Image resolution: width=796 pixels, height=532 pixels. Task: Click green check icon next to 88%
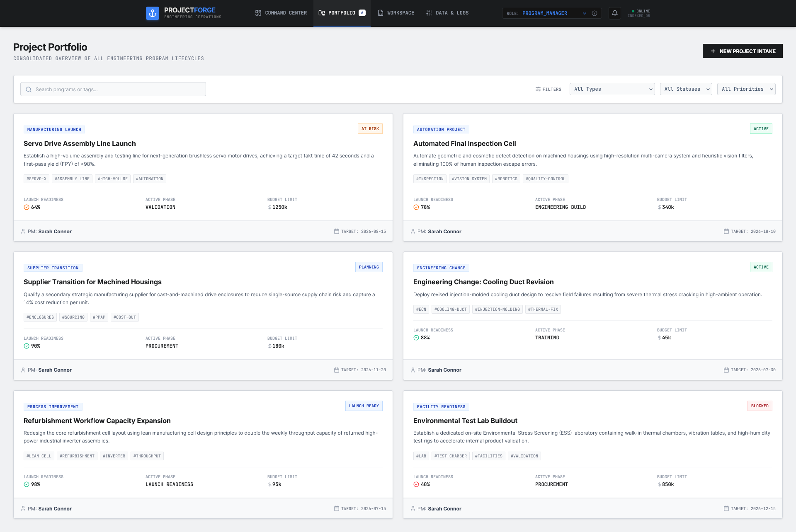click(x=416, y=338)
